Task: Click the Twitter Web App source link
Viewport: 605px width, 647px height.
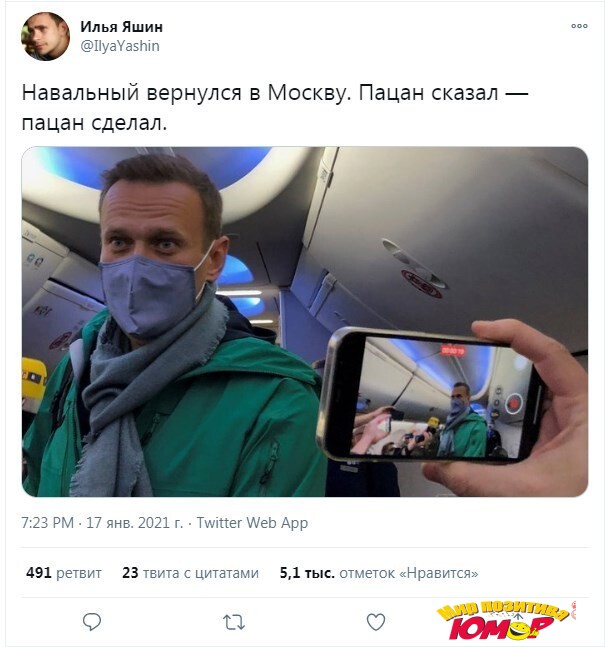Action: (x=252, y=523)
